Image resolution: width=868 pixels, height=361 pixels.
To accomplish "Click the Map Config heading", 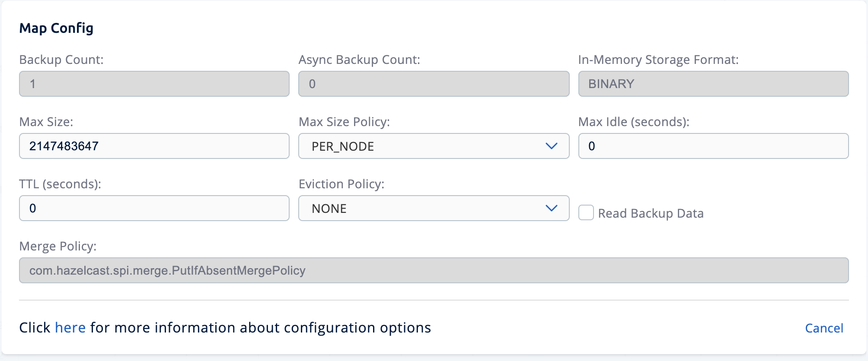I will pyautogui.click(x=56, y=28).
